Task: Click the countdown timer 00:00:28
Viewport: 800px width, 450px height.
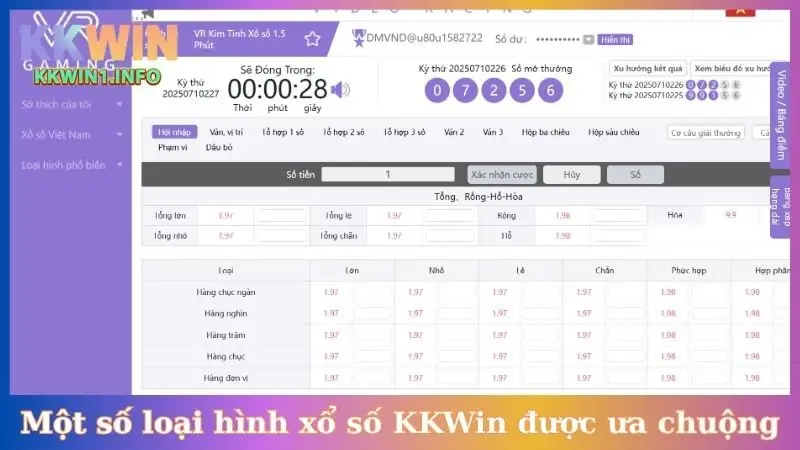Action: point(277,89)
